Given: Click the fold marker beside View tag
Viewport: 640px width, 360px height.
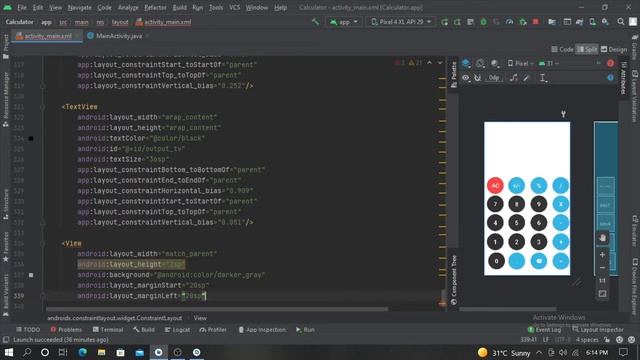Looking at the screenshot, I should point(42,244).
